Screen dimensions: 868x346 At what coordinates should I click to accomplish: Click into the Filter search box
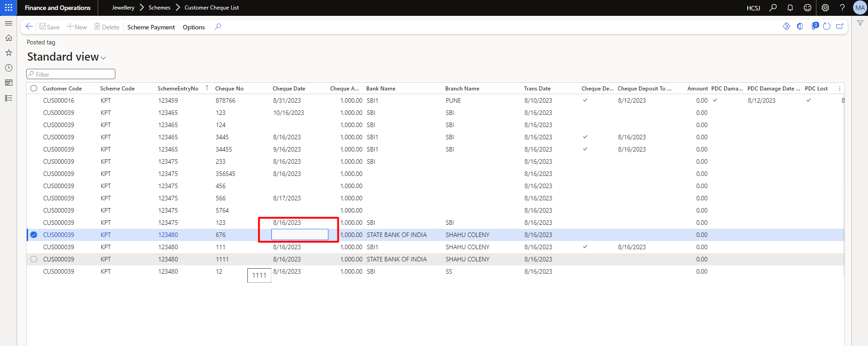(x=71, y=74)
